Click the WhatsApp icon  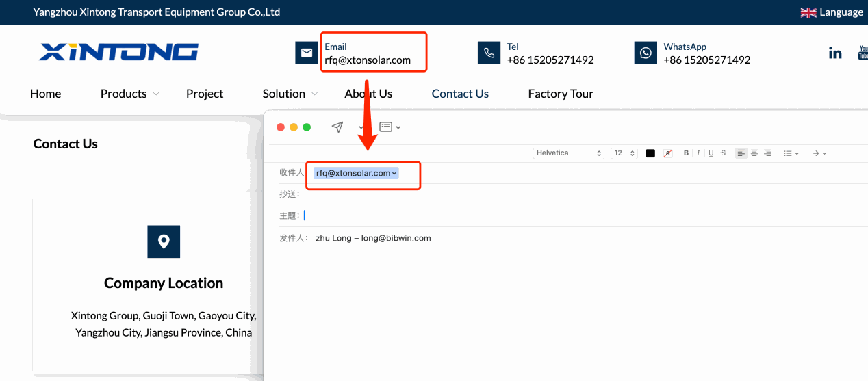click(x=646, y=53)
